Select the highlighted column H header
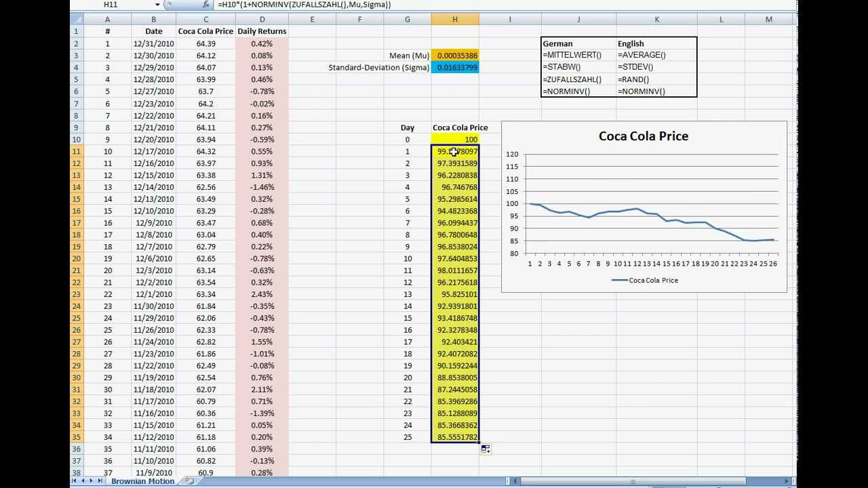Image resolution: width=868 pixels, height=488 pixels. pyautogui.click(x=455, y=20)
